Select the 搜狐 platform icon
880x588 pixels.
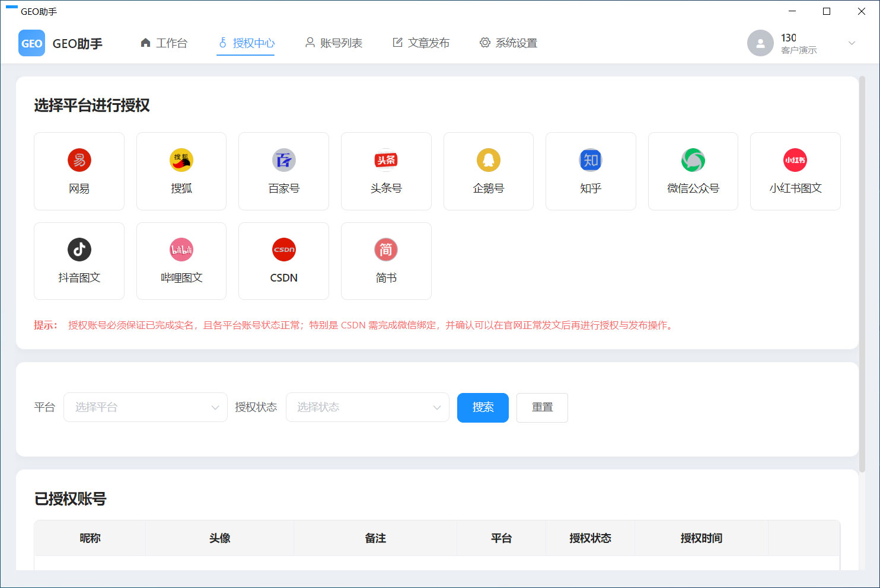[x=181, y=160]
